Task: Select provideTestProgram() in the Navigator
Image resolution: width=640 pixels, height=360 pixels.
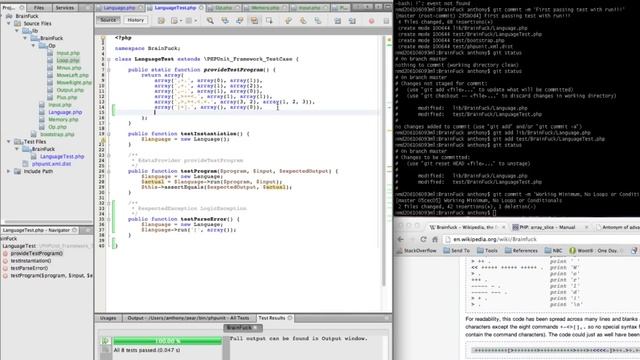Action: pyautogui.click(x=37, y=253)
